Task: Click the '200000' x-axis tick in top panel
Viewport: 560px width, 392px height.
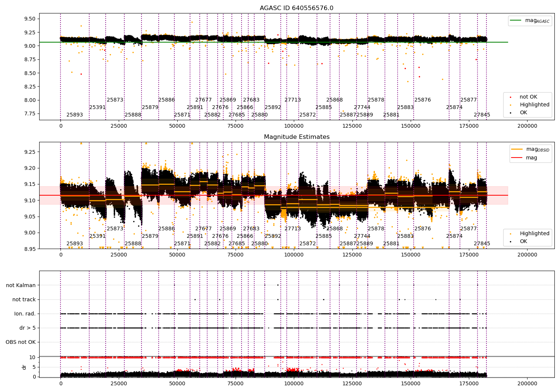Action: pos(527,126)
